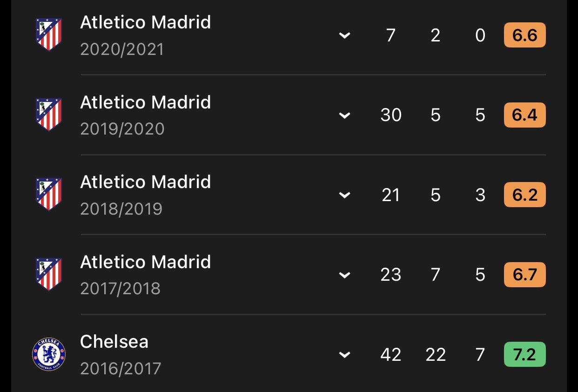Click Atletico Madrid crest for 2019/2020
Image resolution: width=578 pixels, height=392 pixels.
tap(49, 115)
